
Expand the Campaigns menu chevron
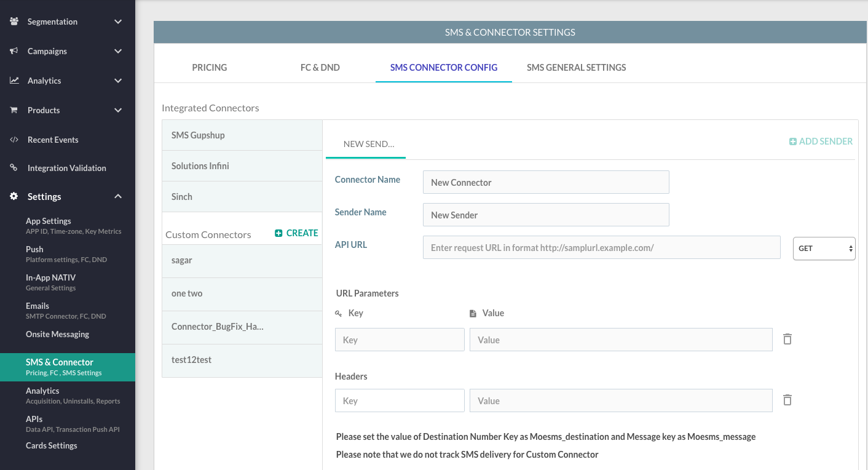click(118, 51)
